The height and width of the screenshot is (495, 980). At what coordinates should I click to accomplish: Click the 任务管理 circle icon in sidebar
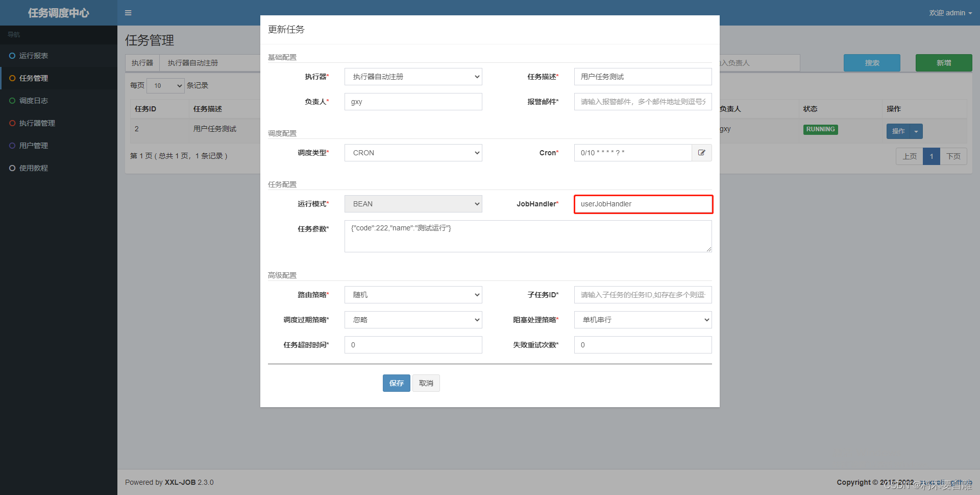pyautogui.click(x=12, y=78)
